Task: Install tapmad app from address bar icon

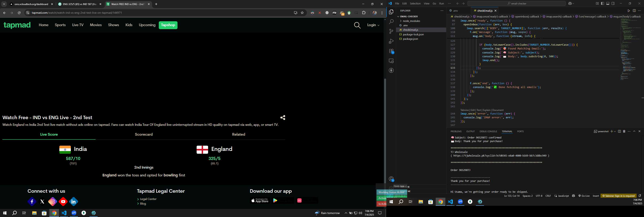Action: point(295,13)
